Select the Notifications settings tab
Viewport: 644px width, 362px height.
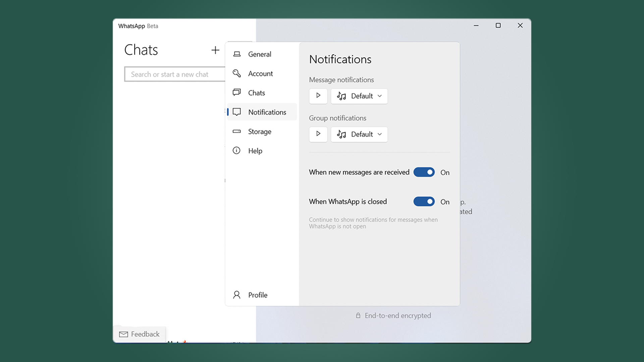(262, 112)
